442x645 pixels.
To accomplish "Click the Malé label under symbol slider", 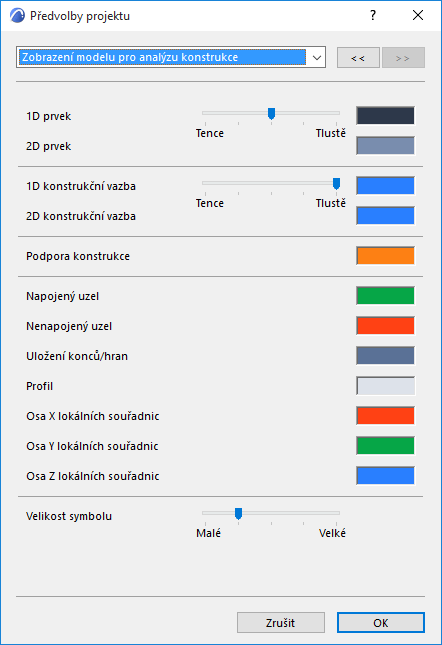I will pos(208,533).
